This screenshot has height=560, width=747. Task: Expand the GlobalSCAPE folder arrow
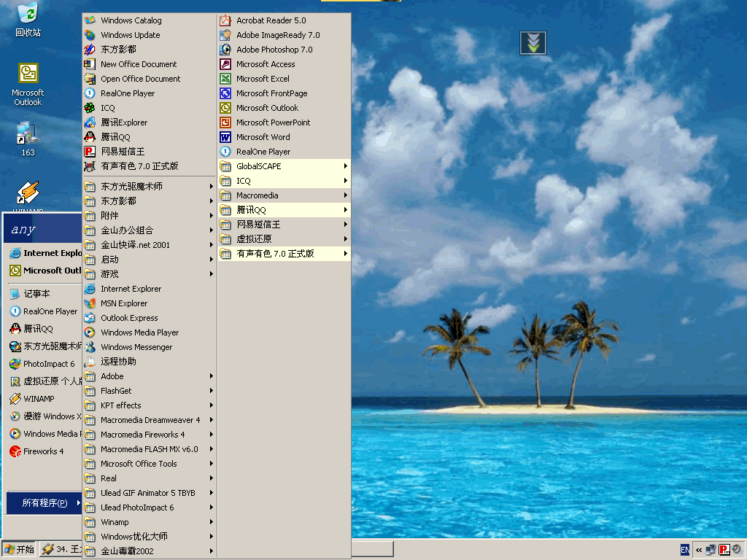point(345,166)
